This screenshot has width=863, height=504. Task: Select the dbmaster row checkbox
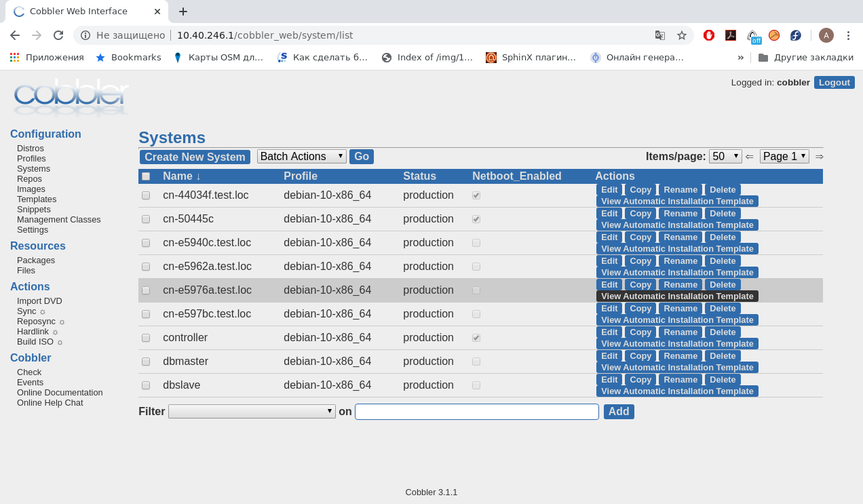(146, 362)
